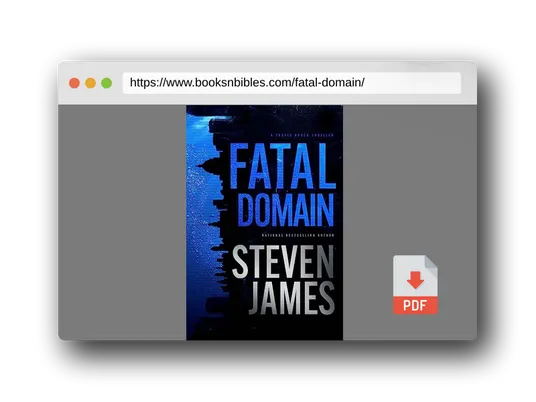This screenshot has height=402, width=536.
Task: Click the green maximize dot
Action: tap(107, 83)
